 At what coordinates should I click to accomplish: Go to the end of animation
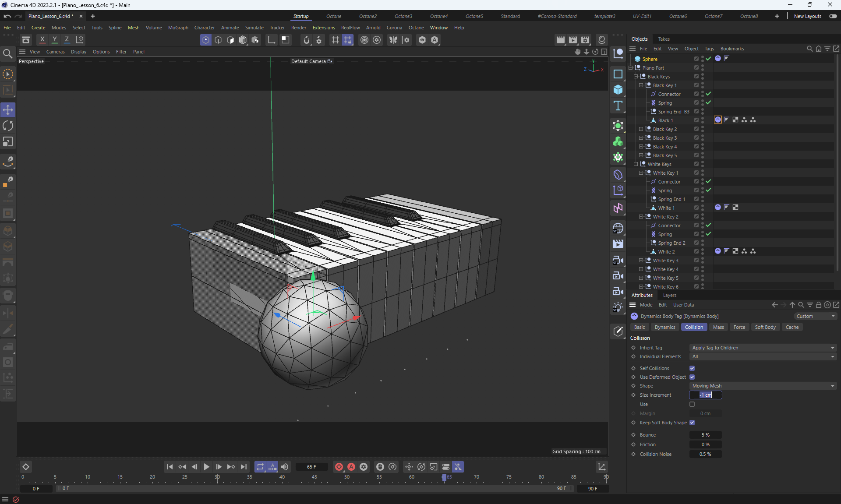coord(244,467)
